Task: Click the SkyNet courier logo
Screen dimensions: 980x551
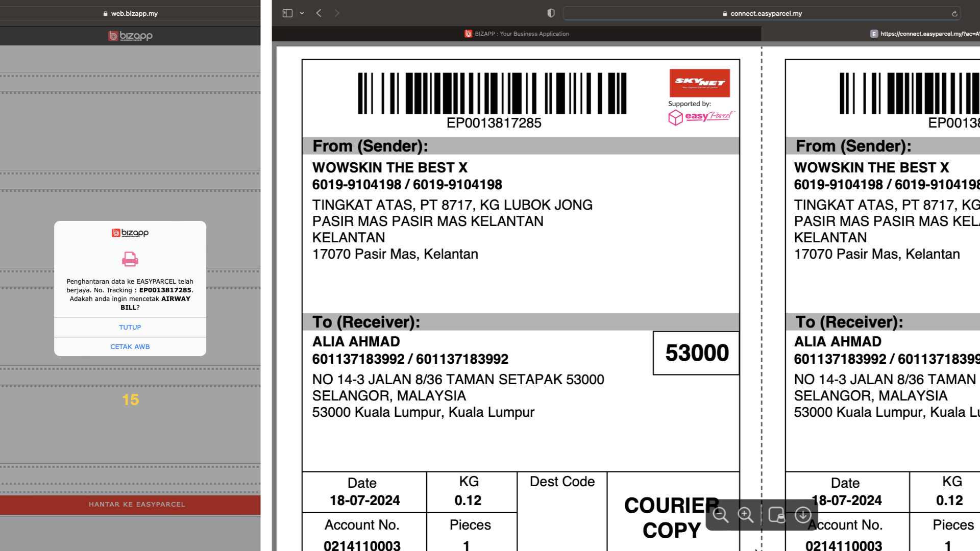Action: (x=700, y=83)
